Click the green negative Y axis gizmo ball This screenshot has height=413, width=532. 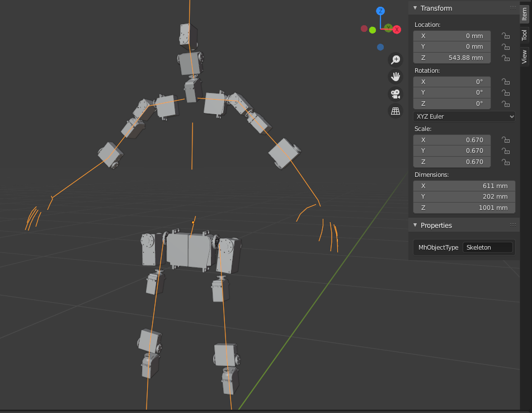click(x=373, y=30)
